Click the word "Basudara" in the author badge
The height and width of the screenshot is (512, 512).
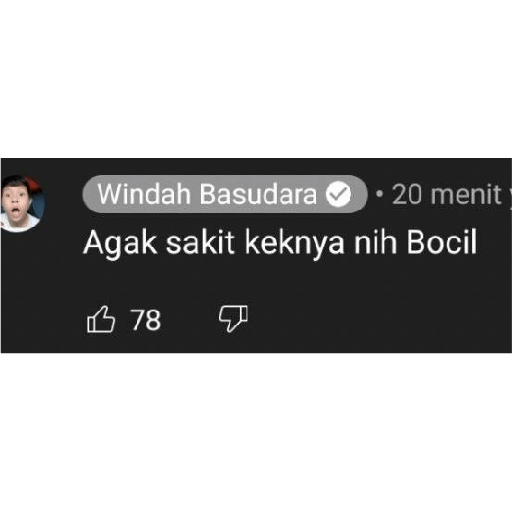tap(258, 194)
